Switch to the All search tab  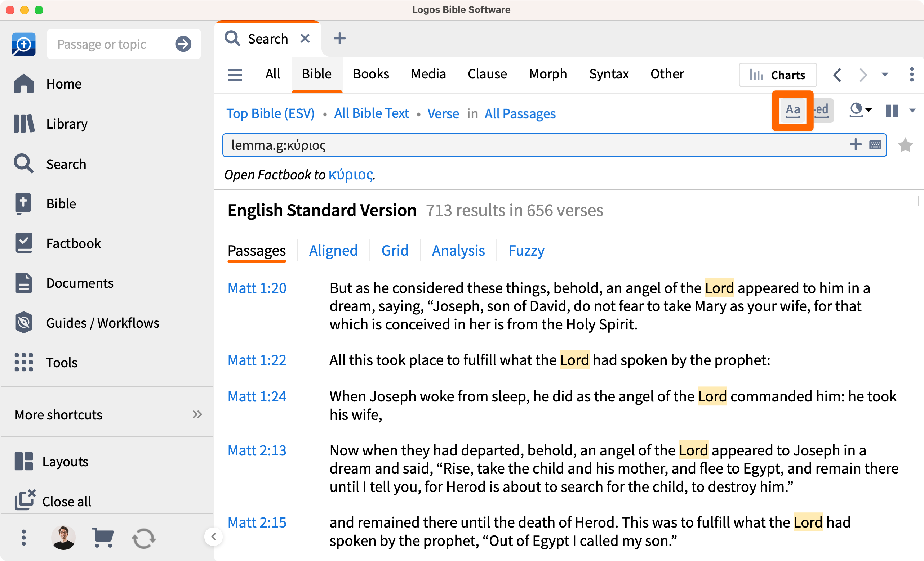coord(273,74)
